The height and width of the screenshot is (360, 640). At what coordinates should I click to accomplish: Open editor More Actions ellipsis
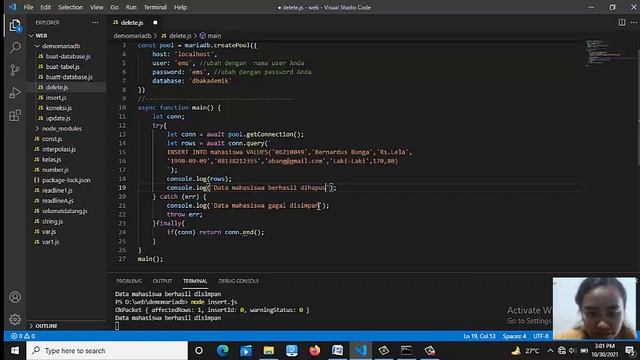634,22
